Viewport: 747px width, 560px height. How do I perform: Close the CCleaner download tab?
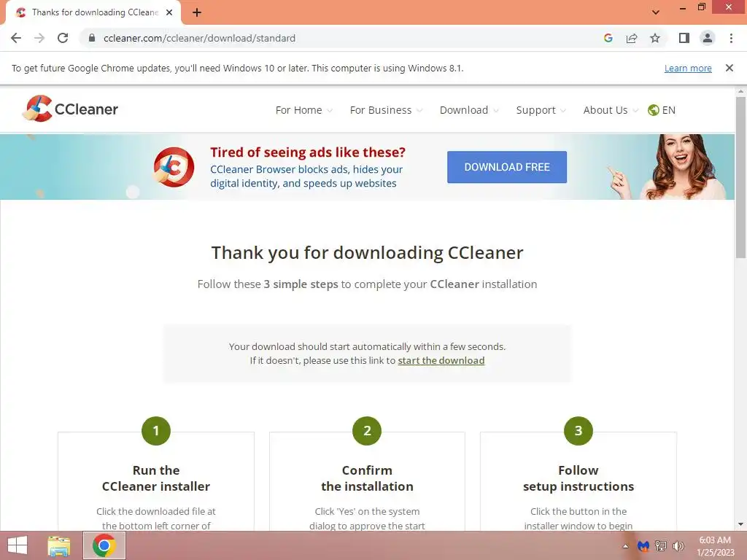(x=169, y=12)
